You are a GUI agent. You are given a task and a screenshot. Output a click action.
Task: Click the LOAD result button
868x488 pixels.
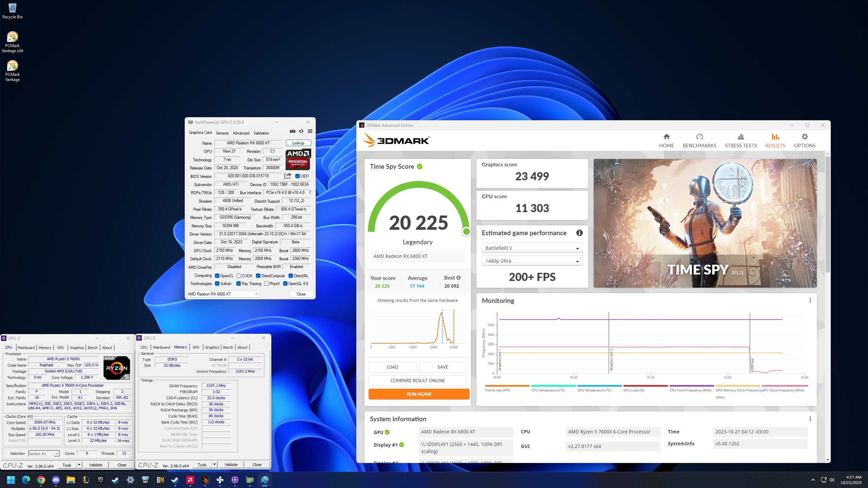(392, 367)
